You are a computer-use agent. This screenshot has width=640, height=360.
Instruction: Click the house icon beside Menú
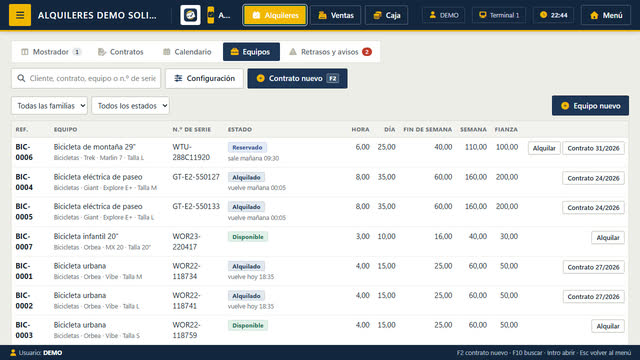594,15
